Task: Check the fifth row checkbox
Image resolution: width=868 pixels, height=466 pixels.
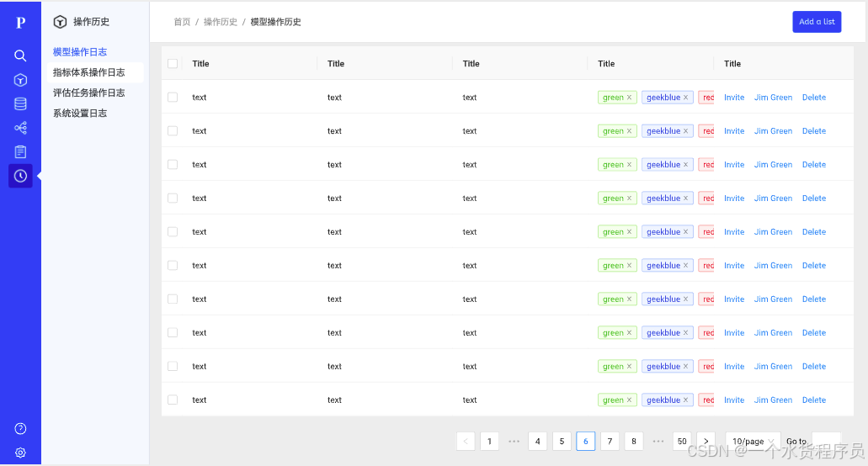Action: pos(173,232)
